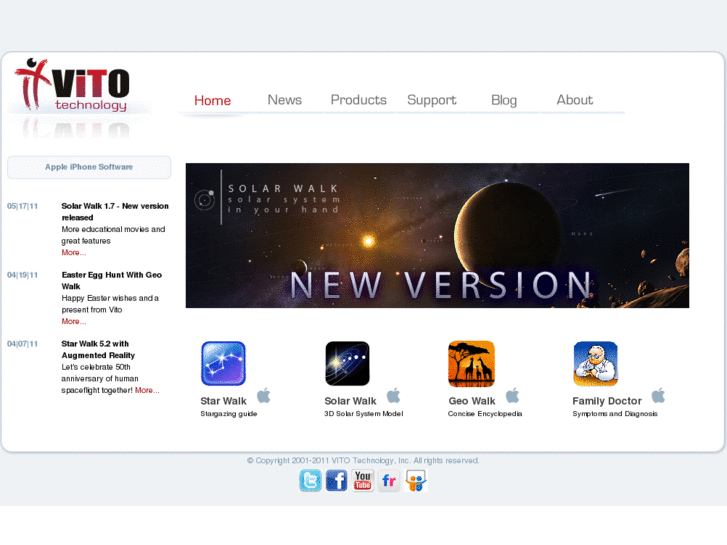Click More link under Easter Egg Hunt
This screenshot has height=545, width=727.
tap(74, 321)
